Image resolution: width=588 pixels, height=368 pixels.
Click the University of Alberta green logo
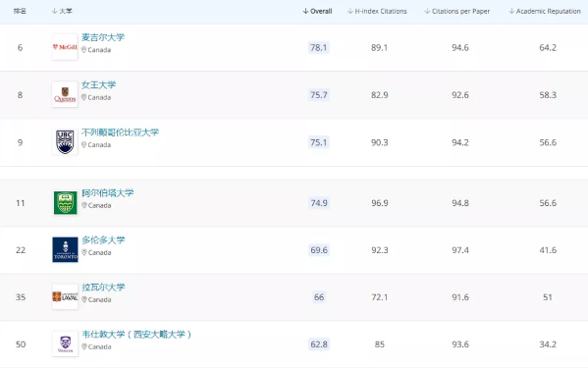(x=65, y=203)
